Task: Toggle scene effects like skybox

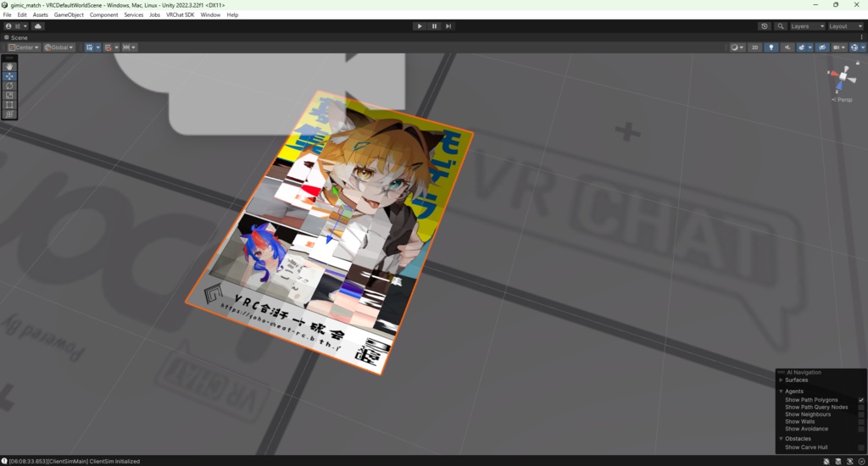Action: click(x=801, y=47)
